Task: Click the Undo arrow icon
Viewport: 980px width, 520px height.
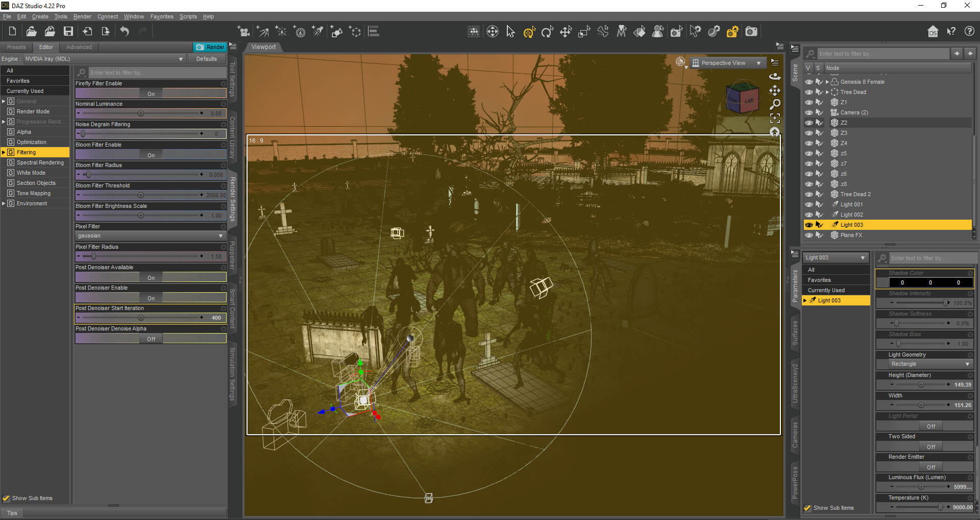Action: 125,31
